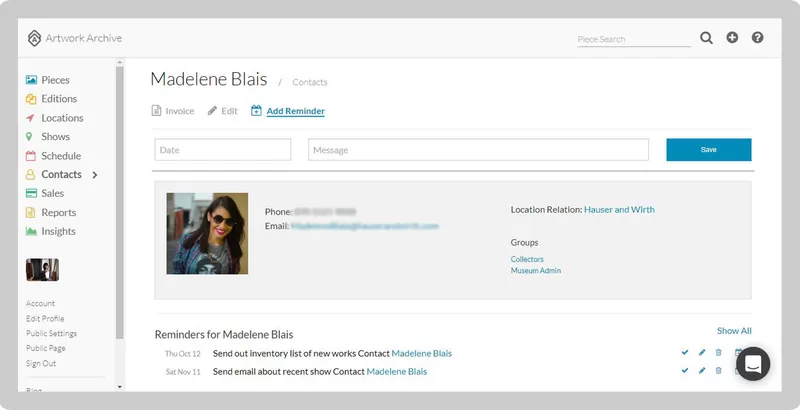Image resolution: width=800 pixels, height=410 pixels.
Task: Click the Insights chart icon
Action: pos(31,231)
